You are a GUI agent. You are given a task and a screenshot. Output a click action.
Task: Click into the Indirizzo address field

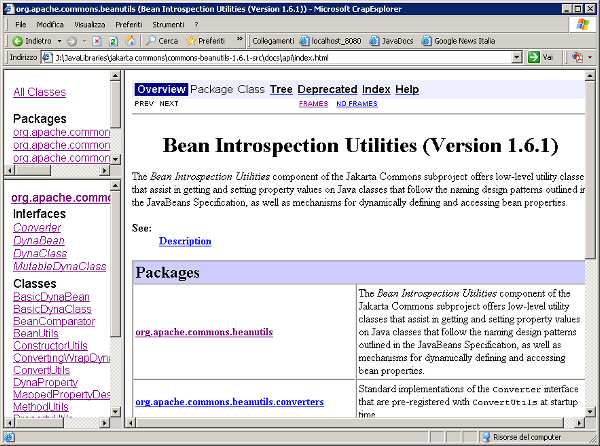(281, 58)
